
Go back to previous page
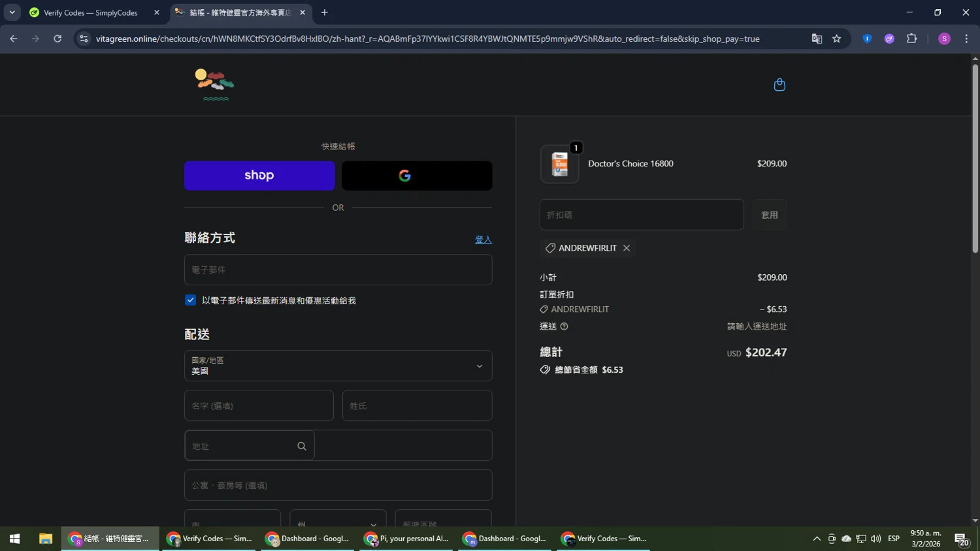14,39
